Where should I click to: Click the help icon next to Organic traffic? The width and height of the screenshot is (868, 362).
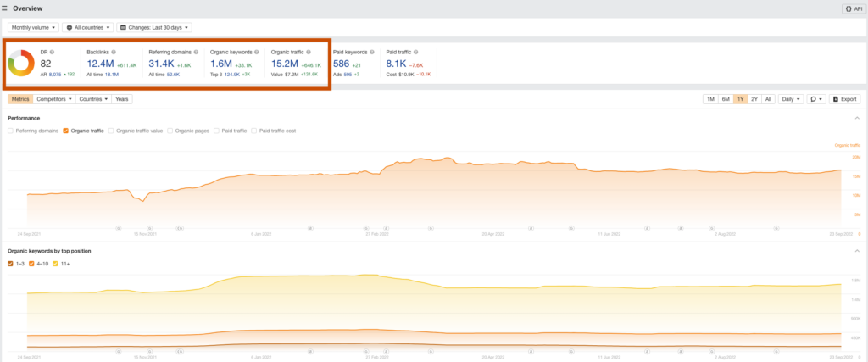[309, 52]
